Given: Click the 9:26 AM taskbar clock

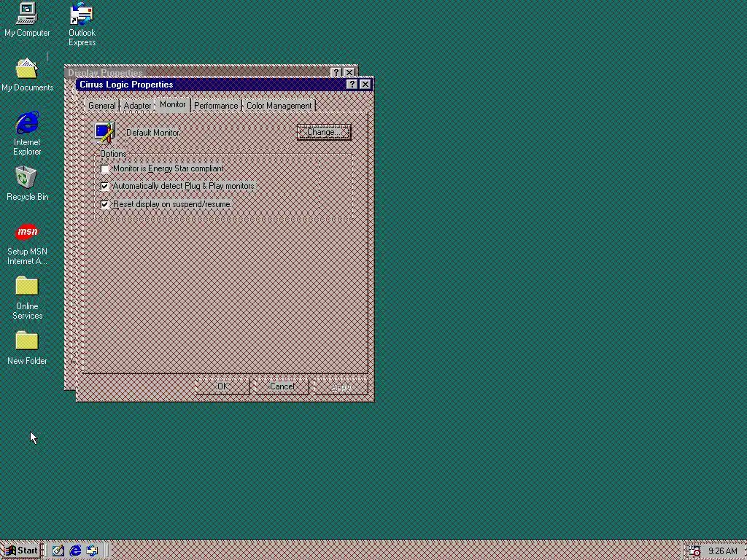Looking at the screenshot, I should (723, 551).
